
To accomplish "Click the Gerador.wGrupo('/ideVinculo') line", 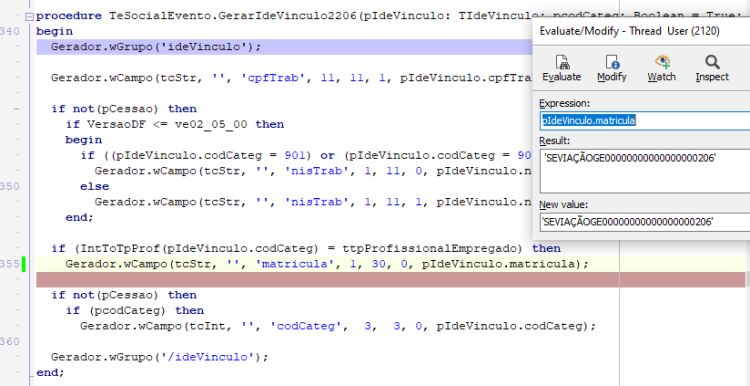I will click(x=160, y=357).
